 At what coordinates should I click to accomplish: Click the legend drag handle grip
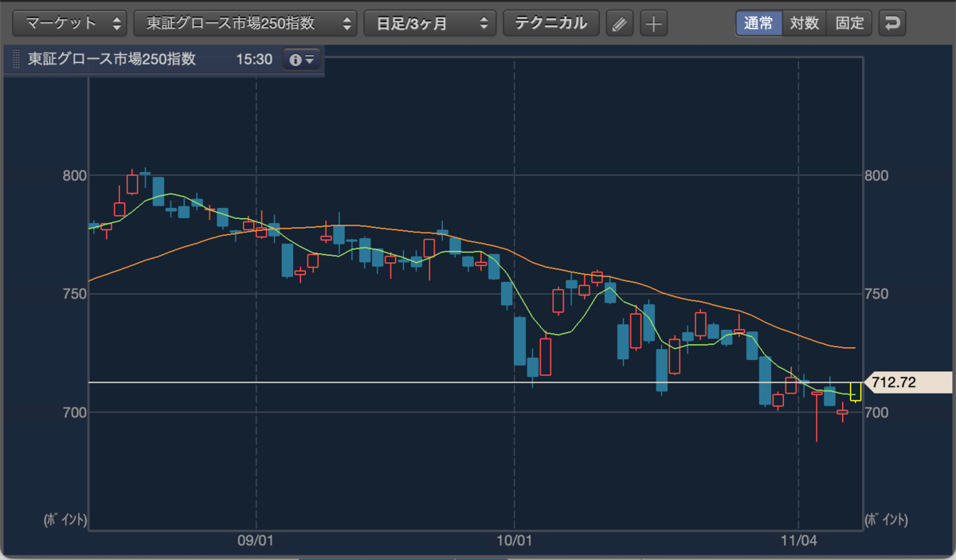(x=17, y=60)
